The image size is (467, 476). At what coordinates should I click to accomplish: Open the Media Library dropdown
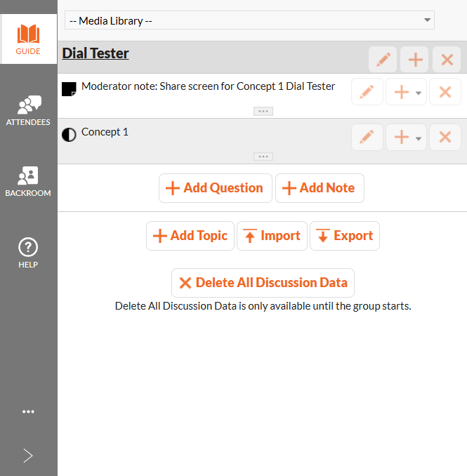coord(249,20)
